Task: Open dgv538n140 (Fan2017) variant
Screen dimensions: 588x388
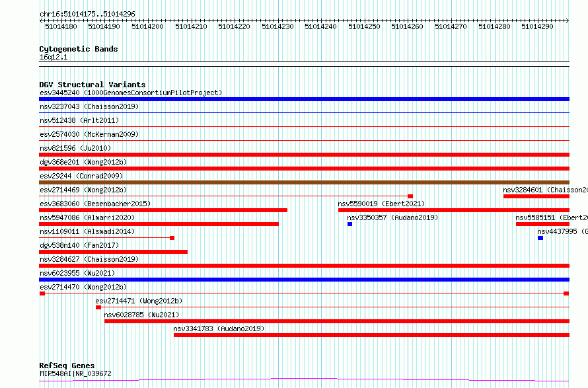Action: pyautogui.click(x=79, y=245)
